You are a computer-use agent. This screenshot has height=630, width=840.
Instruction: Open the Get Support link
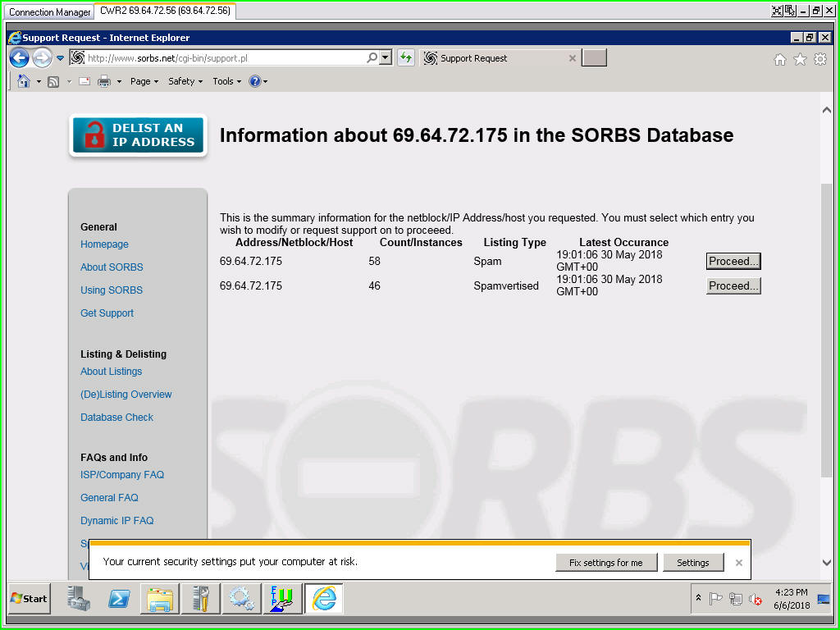pyautogui.click(x=107, y=313)
